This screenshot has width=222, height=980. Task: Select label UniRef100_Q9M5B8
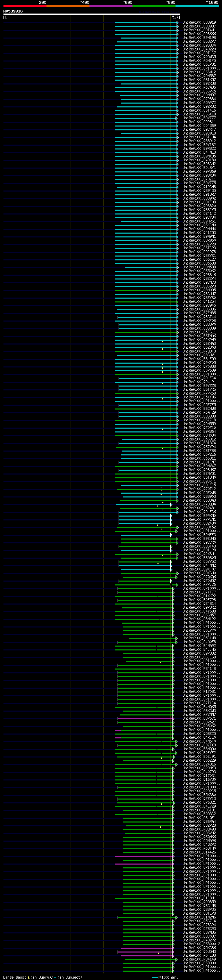point(199,267)
